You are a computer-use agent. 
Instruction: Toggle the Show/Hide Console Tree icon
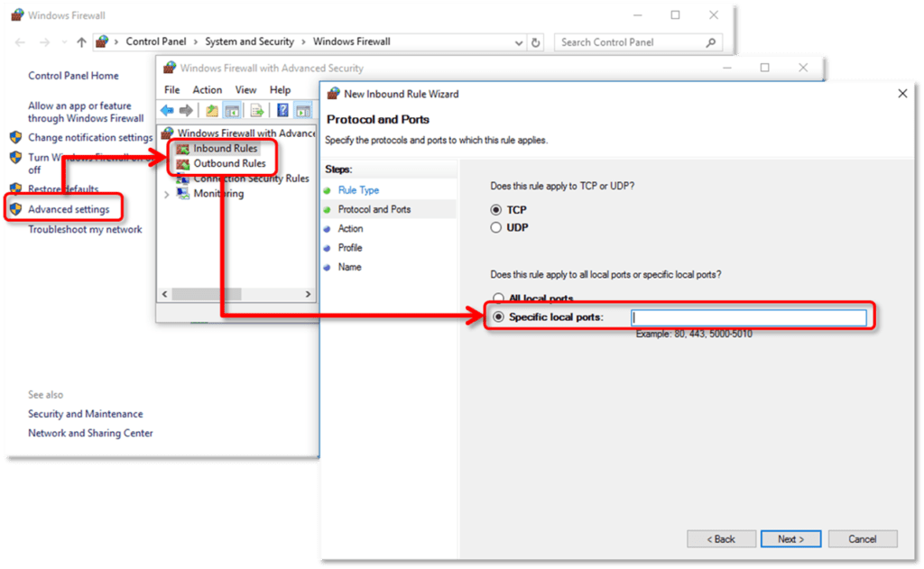[233, 110]
